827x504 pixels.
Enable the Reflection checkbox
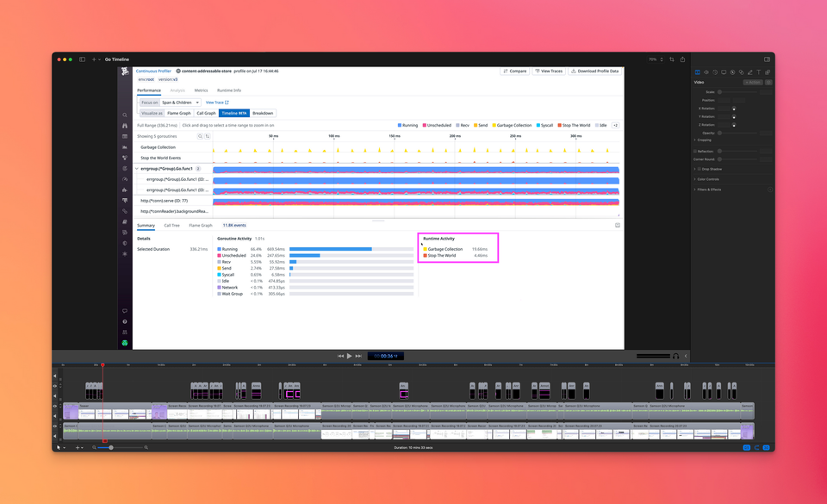pos(694,151)
